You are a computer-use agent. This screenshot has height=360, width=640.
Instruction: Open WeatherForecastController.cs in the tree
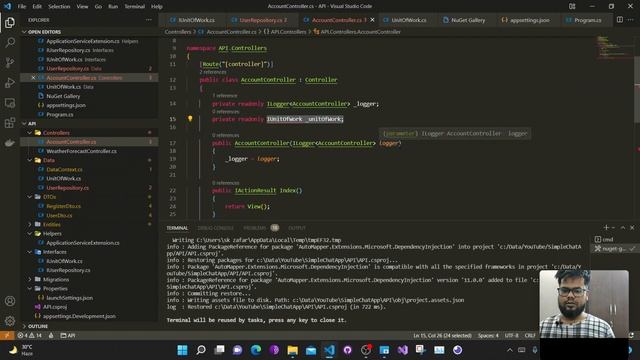tap(81, 151)
